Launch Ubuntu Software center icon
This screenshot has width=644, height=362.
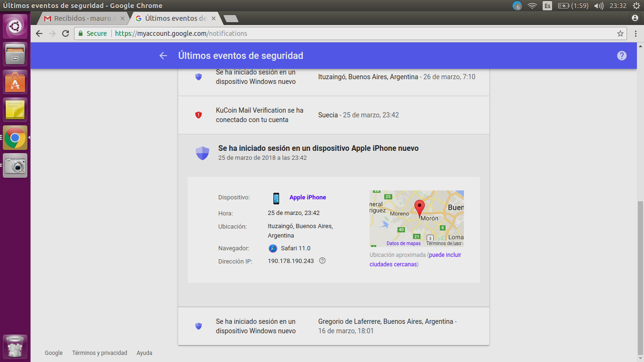tap(15, 82)
